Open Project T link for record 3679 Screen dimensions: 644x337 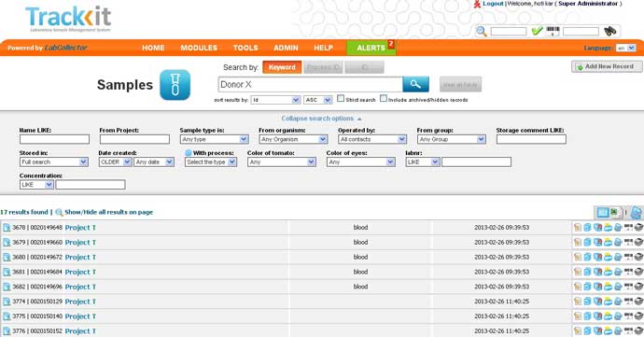point(80,243)
